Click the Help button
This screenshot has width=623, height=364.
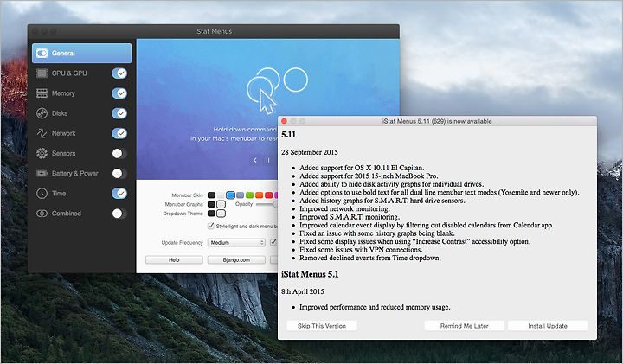click(x=174, y=260)
